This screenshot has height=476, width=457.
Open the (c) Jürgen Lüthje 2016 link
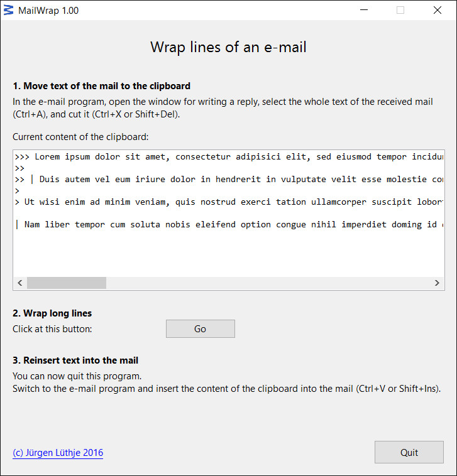[58, 453]
